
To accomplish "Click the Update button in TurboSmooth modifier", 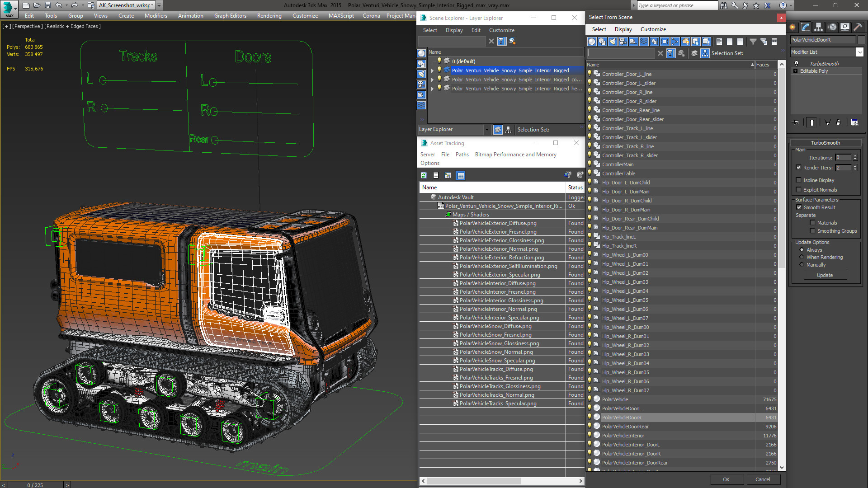I will point(825,275).
